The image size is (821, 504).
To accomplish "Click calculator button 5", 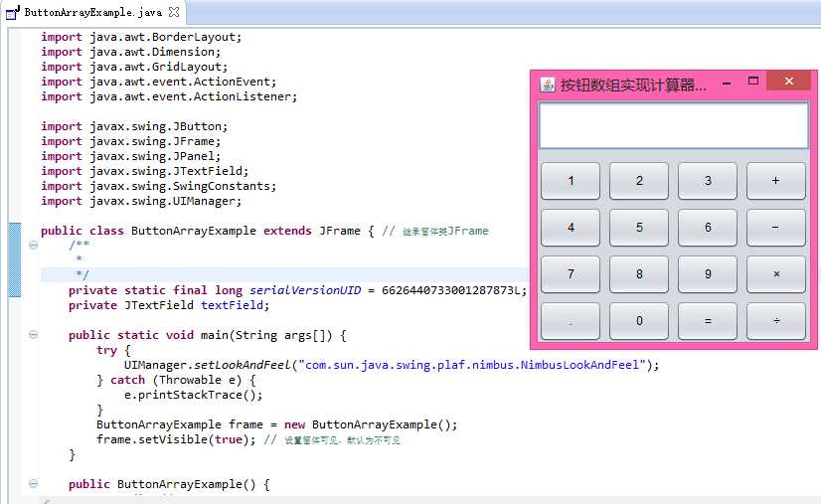I will [x=639, y=228].
